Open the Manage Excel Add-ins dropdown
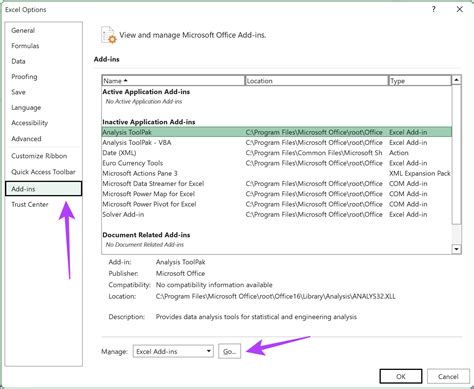The width and height of the screenshot is (474, 389). (x=173, y=351)
